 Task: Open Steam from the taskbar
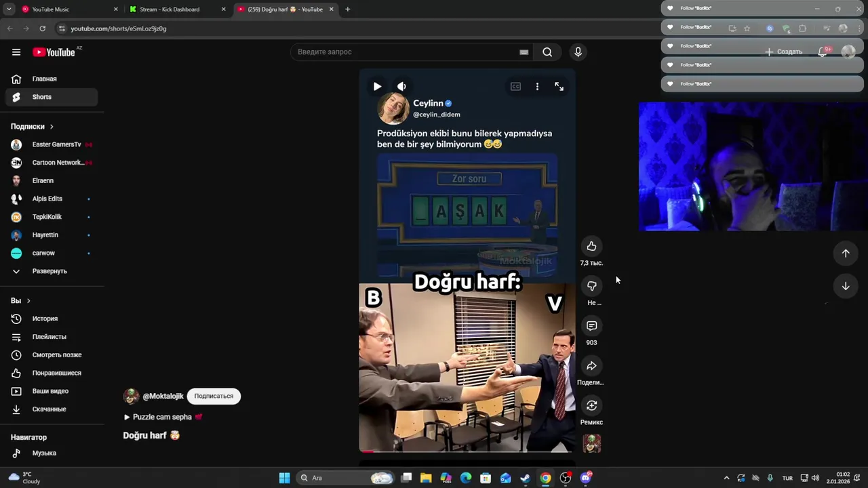pyautogui.click(x=526, y=478)
